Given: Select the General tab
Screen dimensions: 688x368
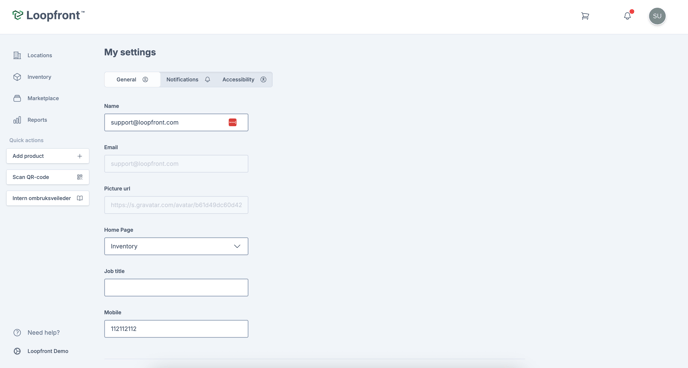Looking at the screenshot, I should [132, 79].
